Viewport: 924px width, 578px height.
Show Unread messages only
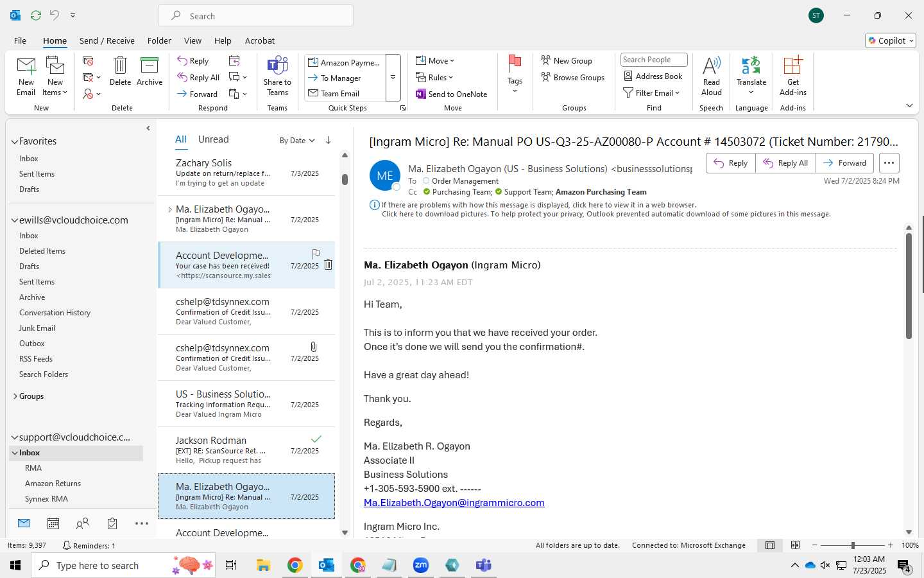[x=214, y=139]
